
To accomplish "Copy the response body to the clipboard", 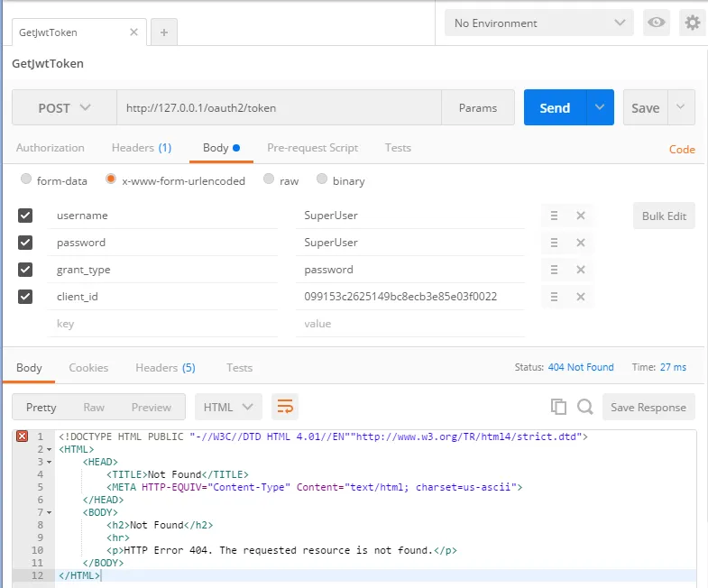I will coord(558,407).
